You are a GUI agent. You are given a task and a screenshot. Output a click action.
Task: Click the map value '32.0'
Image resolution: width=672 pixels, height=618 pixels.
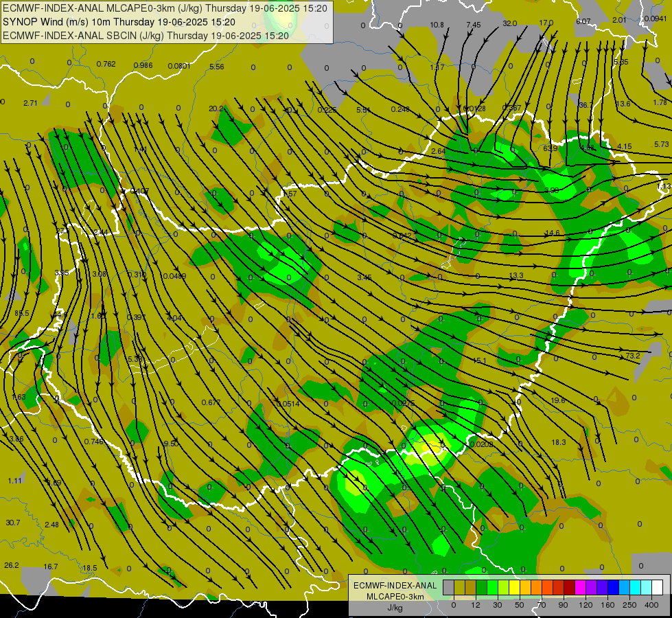click(509, 23)
